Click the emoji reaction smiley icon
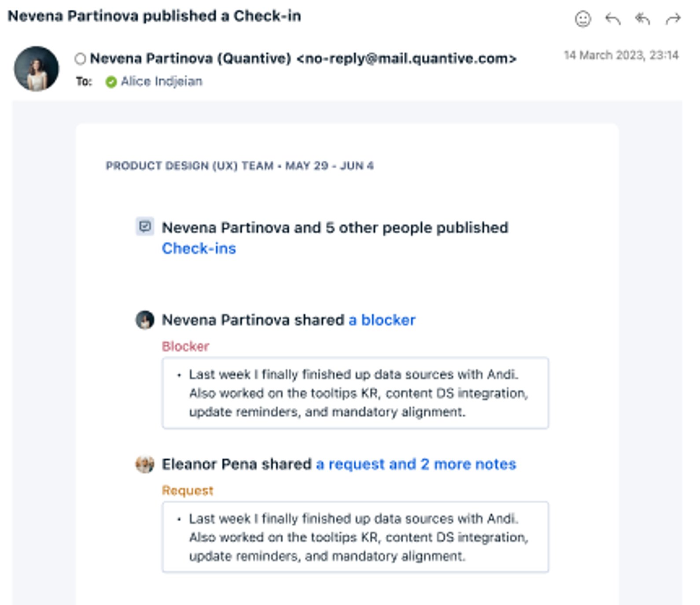This screenshot has height=605, width=700. (x=583, y=19)
